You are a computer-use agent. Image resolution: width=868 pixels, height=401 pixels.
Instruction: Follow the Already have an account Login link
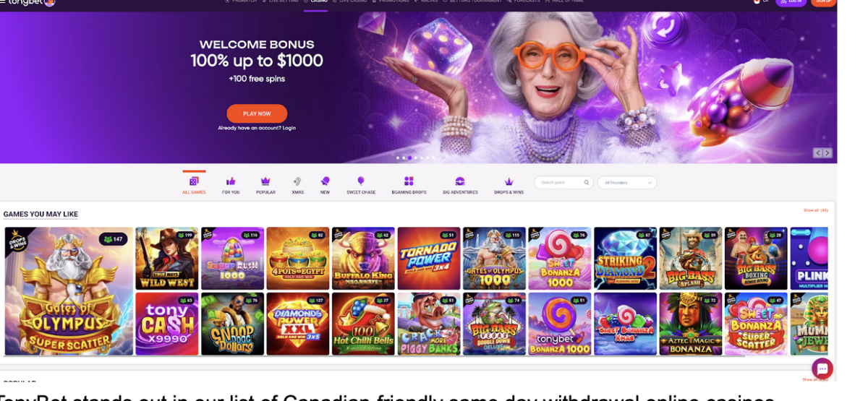click(257, 128)
